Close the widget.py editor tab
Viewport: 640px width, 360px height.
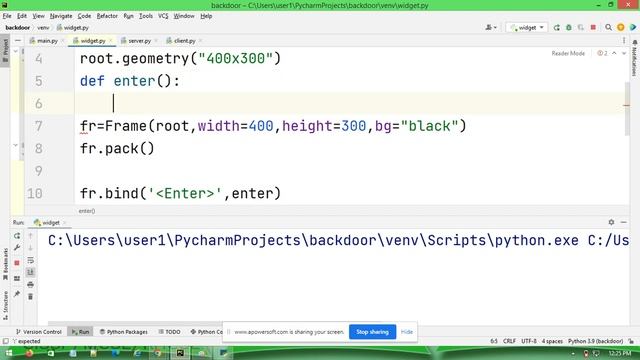tap(111, 41)
